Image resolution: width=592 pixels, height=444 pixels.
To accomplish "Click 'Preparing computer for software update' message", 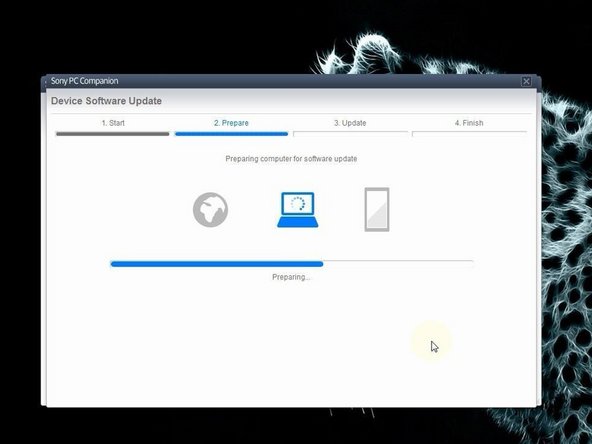I will click(291, 159).
